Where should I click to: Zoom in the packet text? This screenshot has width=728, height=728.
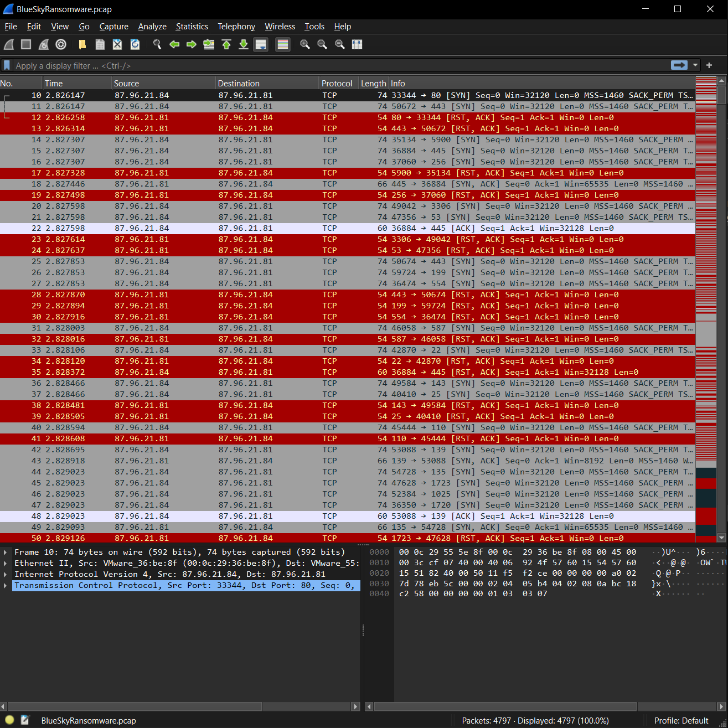coord(304,44)
